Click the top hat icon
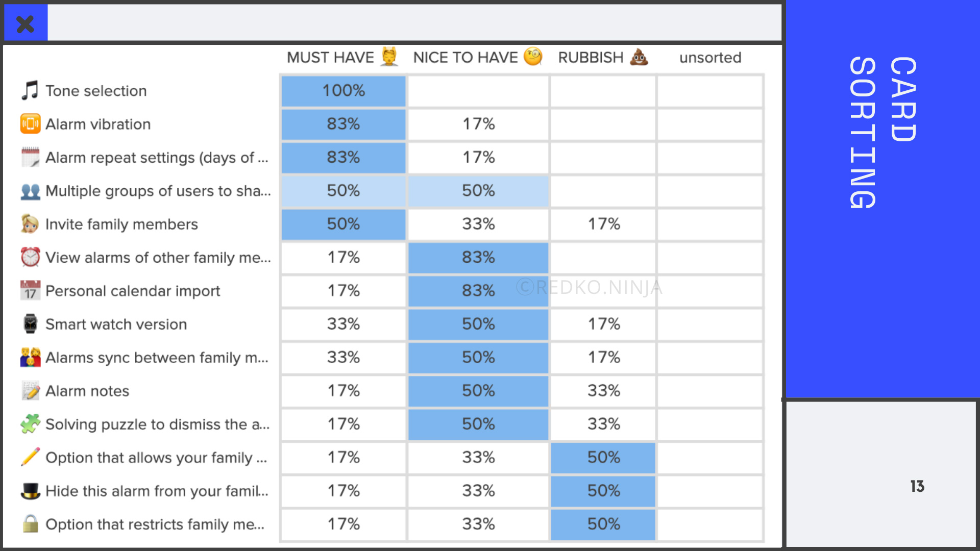Screen dimensions: 980x551 pos(30,491)
